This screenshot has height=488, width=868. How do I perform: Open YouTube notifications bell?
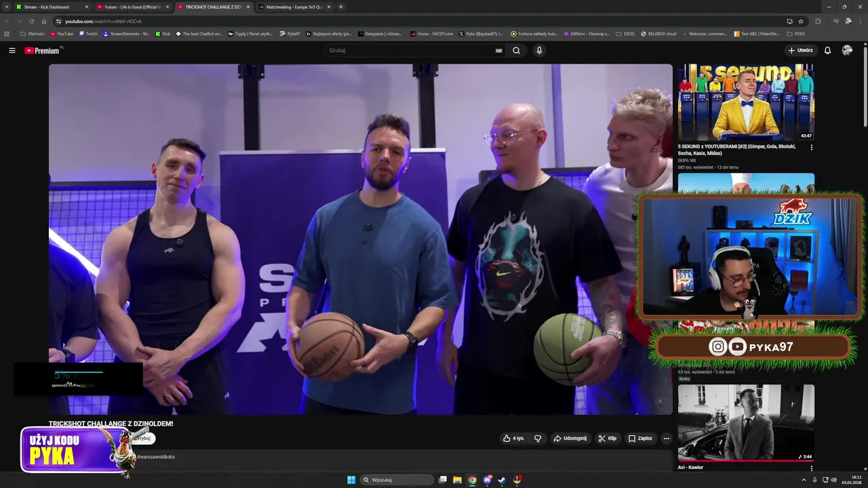[827, 50]
